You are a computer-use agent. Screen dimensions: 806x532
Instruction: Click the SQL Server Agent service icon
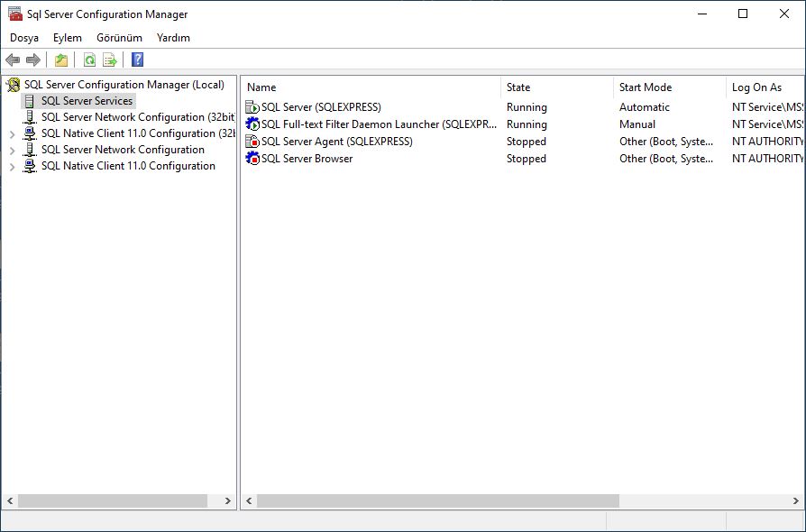click(252, 142)
